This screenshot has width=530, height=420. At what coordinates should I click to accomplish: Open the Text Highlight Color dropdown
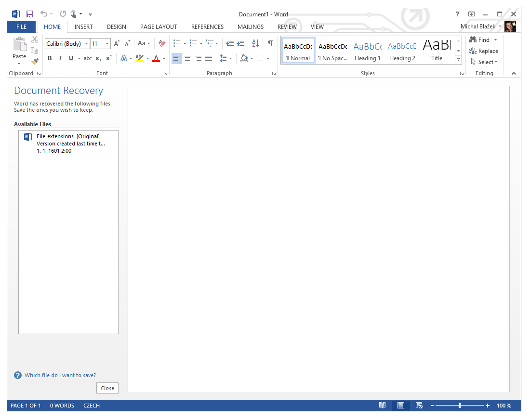pyautogui.click(x=147, y=58)
